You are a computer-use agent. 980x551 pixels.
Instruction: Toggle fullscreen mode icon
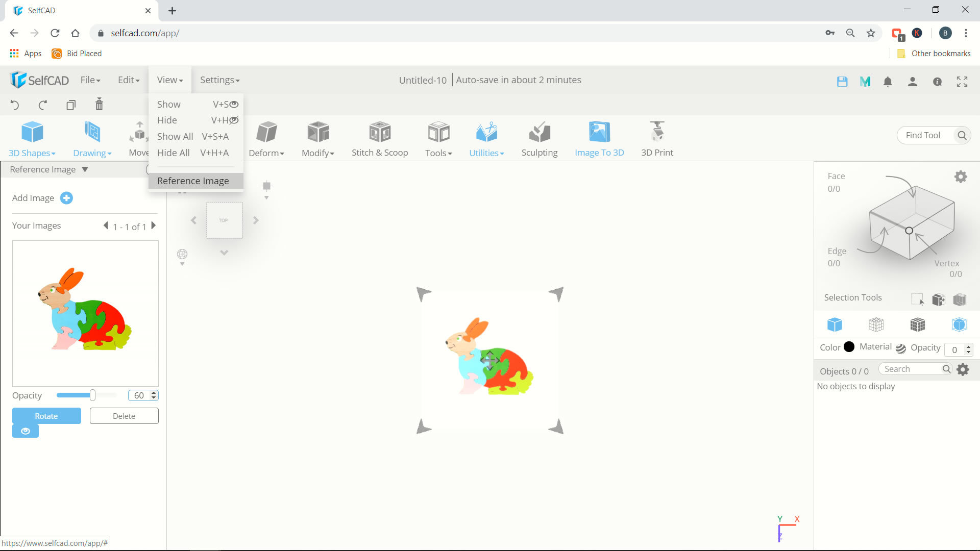tap(962, 82)
